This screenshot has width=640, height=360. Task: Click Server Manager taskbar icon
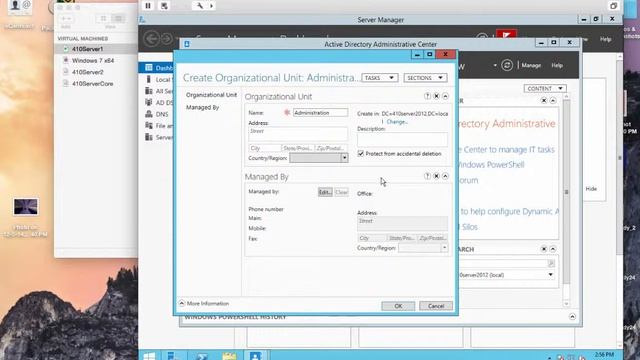tap(173, 356)
